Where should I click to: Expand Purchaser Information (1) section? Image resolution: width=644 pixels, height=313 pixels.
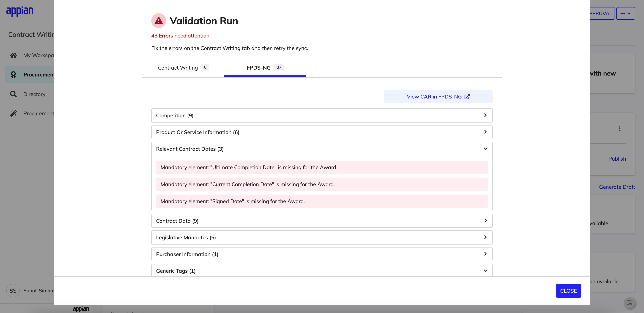click(x=322, y=254)
